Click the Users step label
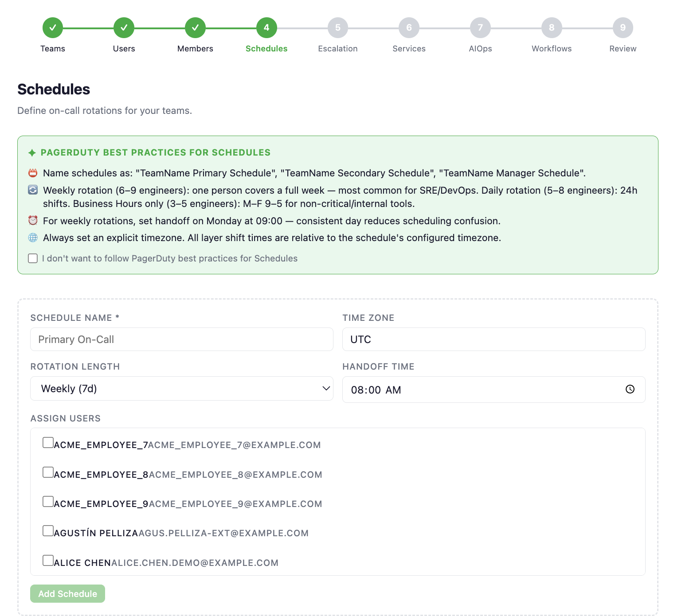 pos(124,49)
